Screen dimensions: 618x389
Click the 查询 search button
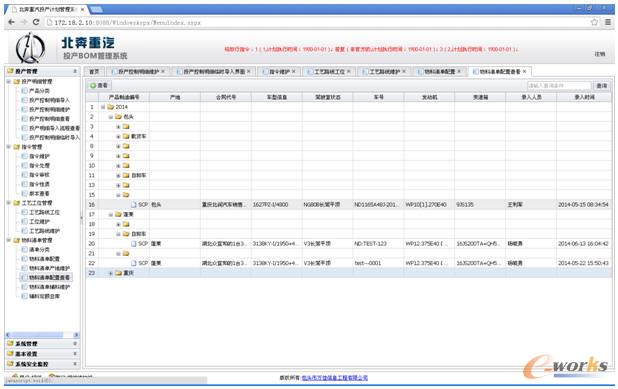pos(602,86)
